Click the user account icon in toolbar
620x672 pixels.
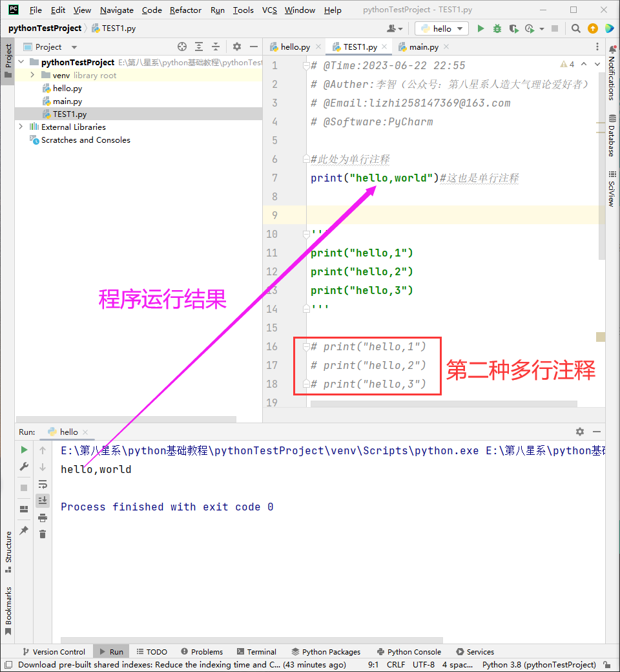(391, 28)
